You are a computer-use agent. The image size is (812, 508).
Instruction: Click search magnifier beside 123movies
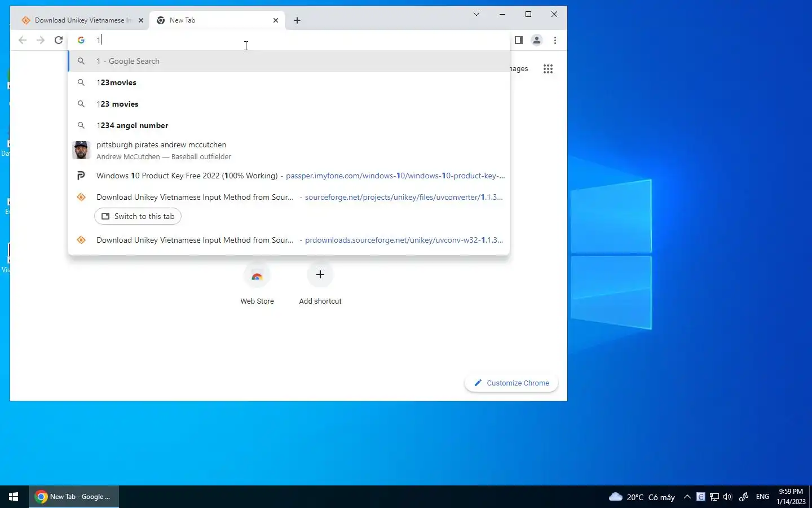click(x=81, y=82)
